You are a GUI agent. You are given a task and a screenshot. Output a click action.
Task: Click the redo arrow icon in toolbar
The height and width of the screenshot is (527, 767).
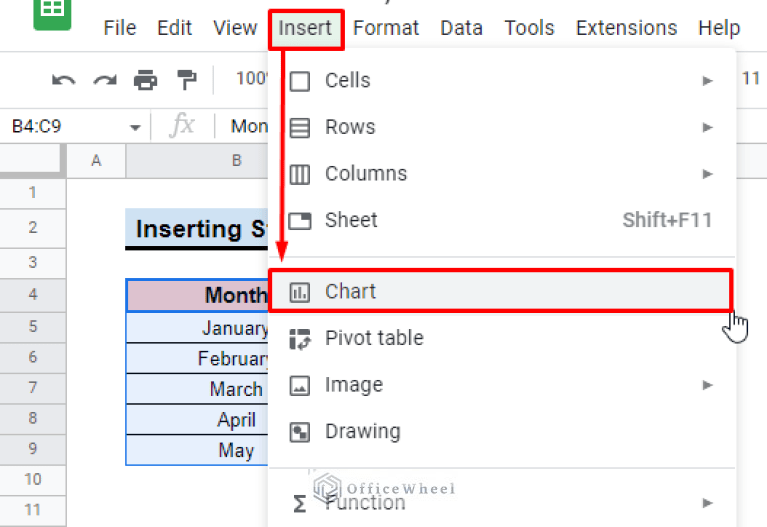pyautogui.click(x=104, y=79)
